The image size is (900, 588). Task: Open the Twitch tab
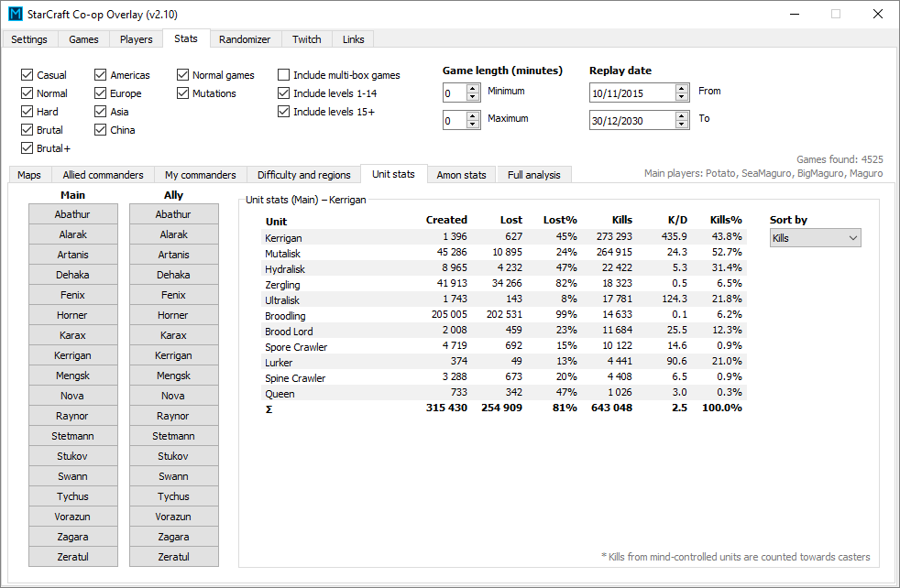307,39
